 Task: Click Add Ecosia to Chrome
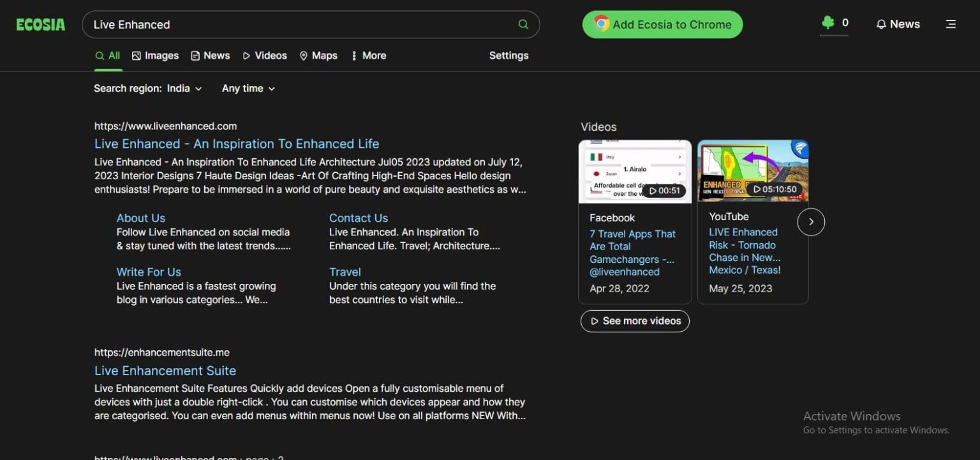(x=662, y=24)
